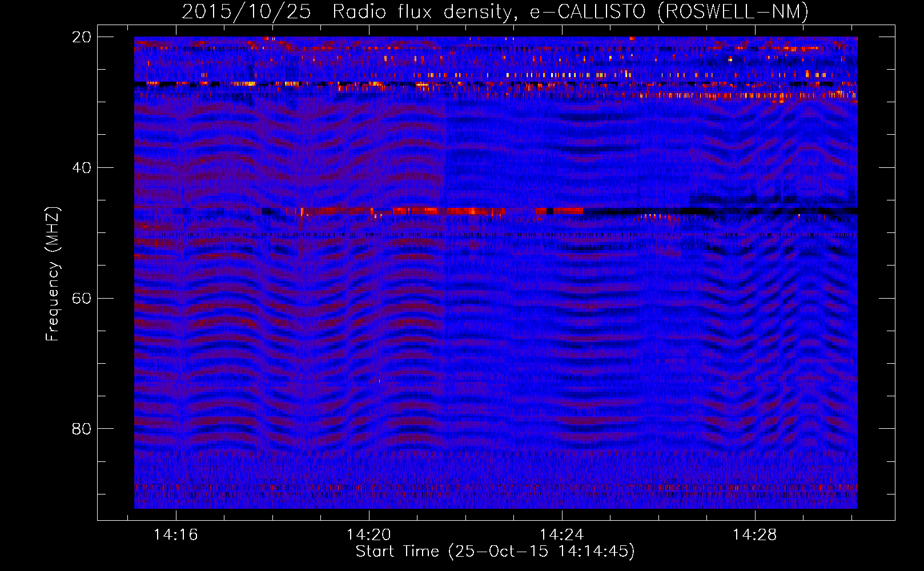
Task: Click the "Start Time (25-Oct-15 14:14:45)" label
Action: coord(495,552)
